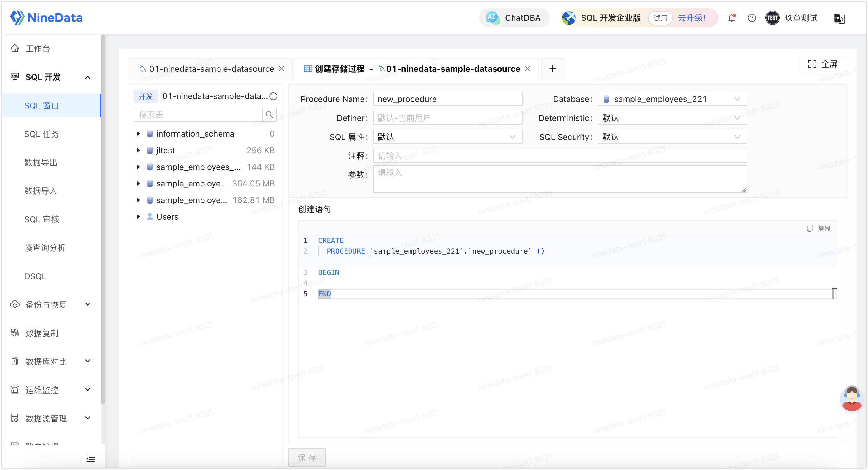
Task: Click the search table magnifier icon
Action: [x=269, y=115]
